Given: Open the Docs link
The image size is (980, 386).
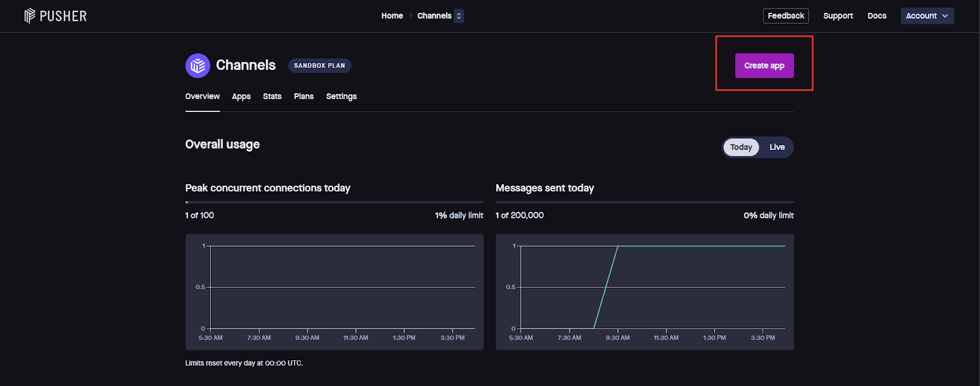Looking at the screenshot, I should click(877, 16).
